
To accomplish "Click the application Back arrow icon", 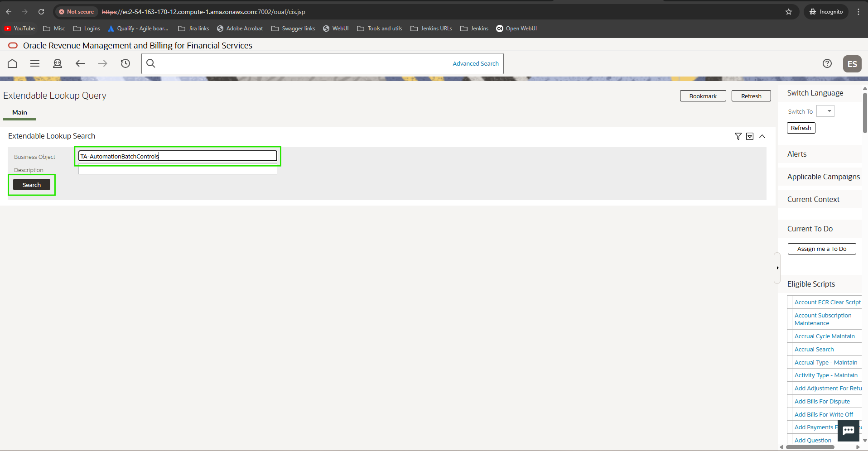I will click(x=80, y=63).
